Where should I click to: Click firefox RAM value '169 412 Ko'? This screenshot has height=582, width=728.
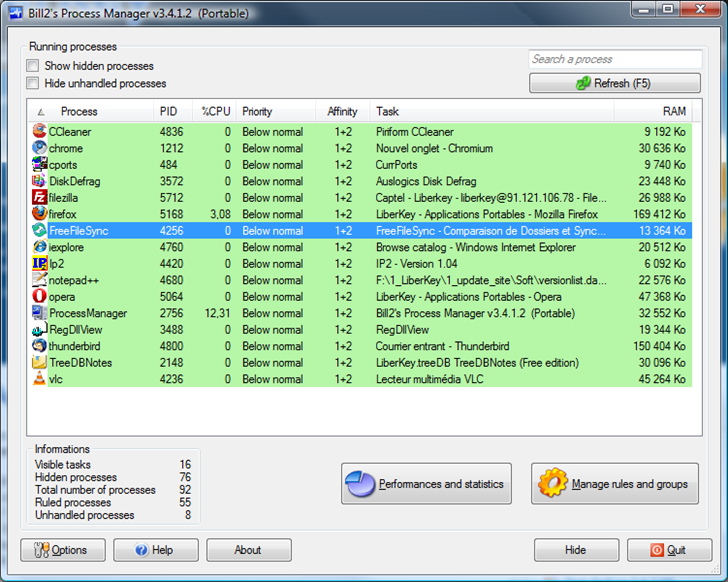pos(659,214)
